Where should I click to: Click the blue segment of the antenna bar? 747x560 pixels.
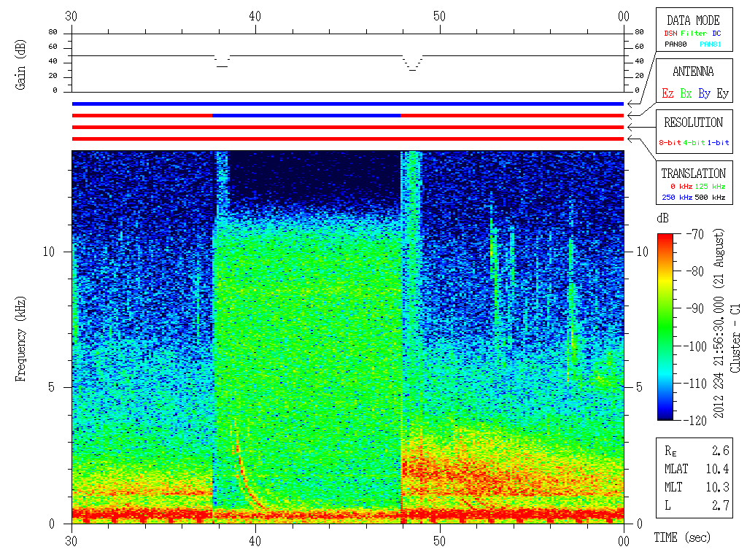pos(306,116)
